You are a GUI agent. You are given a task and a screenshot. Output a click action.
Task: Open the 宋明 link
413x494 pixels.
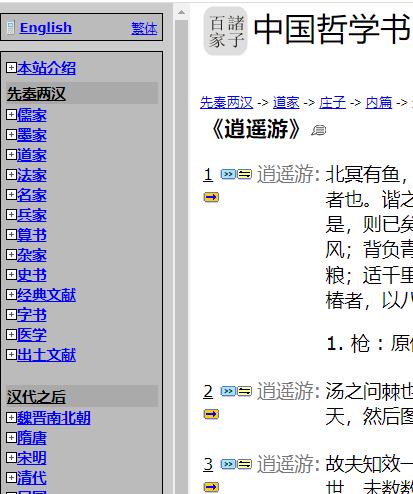coord(32,458)
